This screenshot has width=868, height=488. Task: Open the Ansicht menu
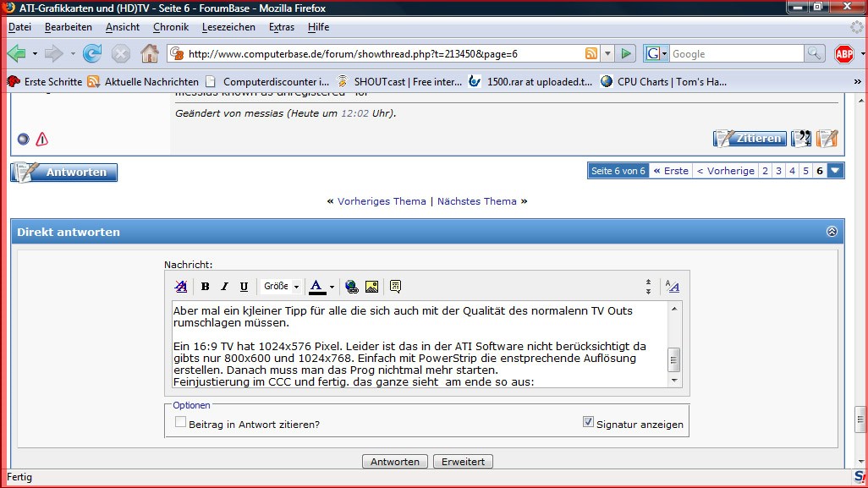click(x=123, y=26)
